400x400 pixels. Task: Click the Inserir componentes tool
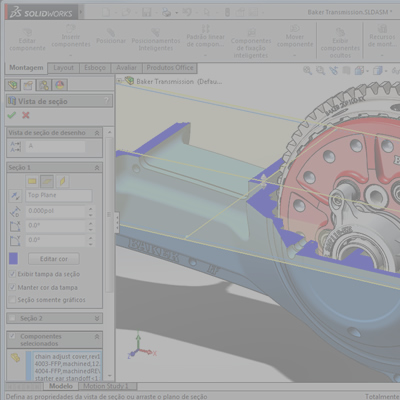[71, 41]
